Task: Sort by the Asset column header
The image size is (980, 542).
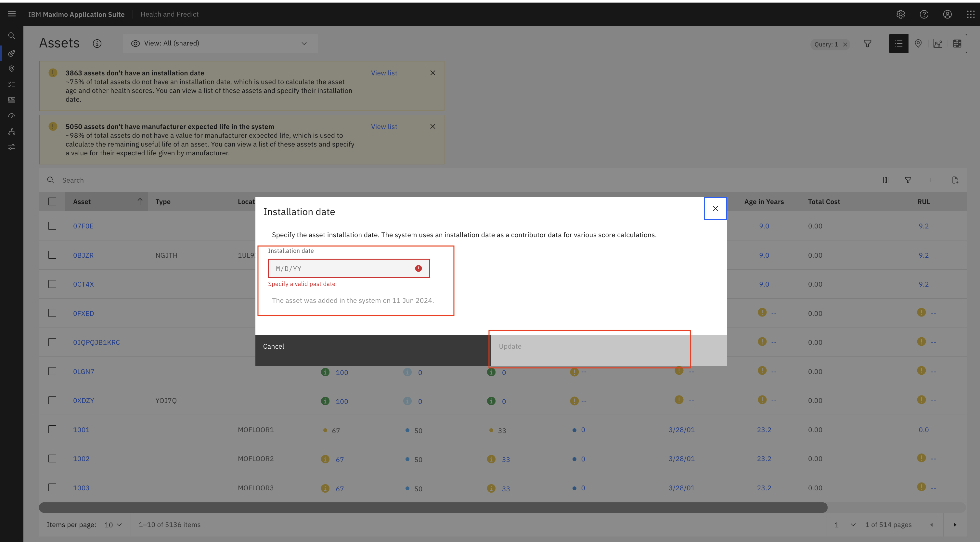Action: point(107,201)
